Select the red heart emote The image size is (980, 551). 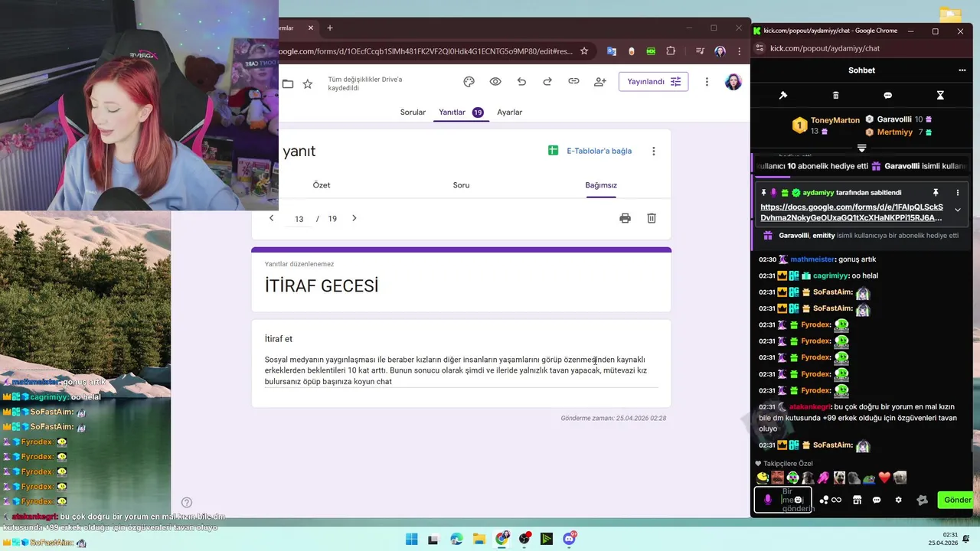[x=884, y=478]
